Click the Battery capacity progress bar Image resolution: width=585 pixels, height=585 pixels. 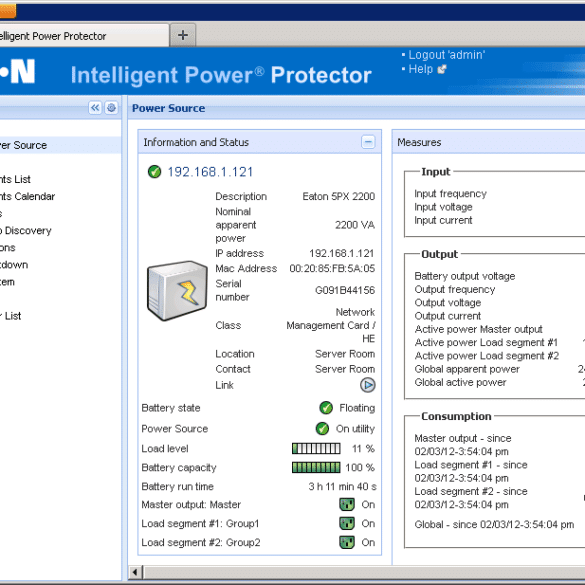[316, 467]
